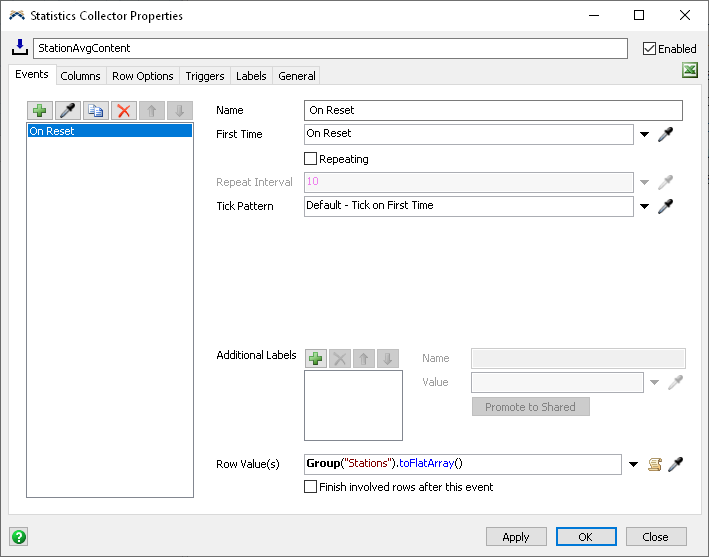The height and width of the screenshot is (557, 709).
Task: Check Finish involved rows after this event
Action: 311,487
